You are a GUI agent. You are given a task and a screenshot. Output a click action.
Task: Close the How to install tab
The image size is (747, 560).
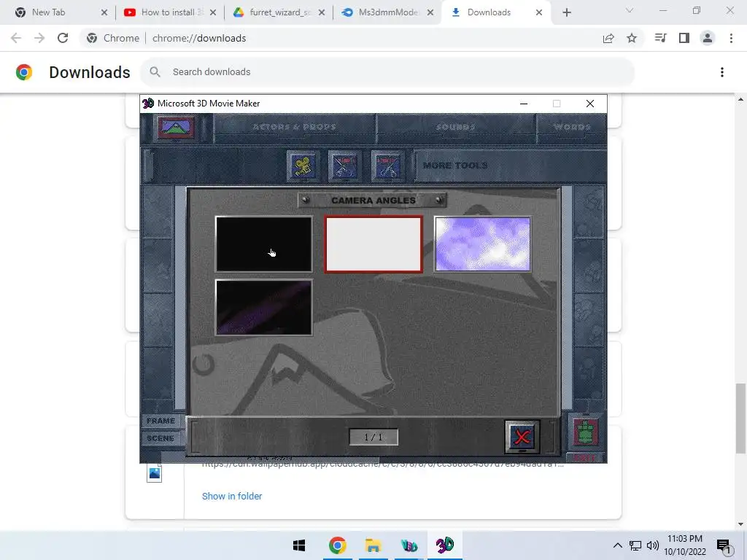coord(213,12)
